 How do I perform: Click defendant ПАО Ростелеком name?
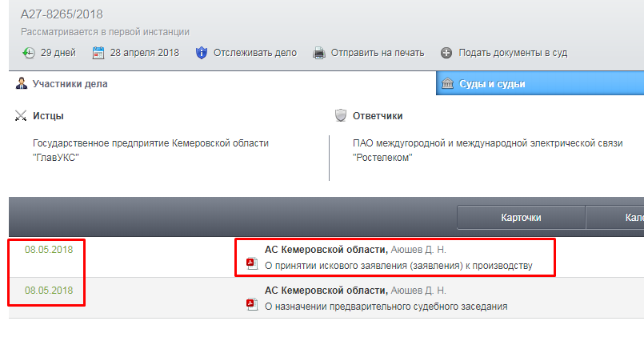pyautogui.click(x=487, y=150)
